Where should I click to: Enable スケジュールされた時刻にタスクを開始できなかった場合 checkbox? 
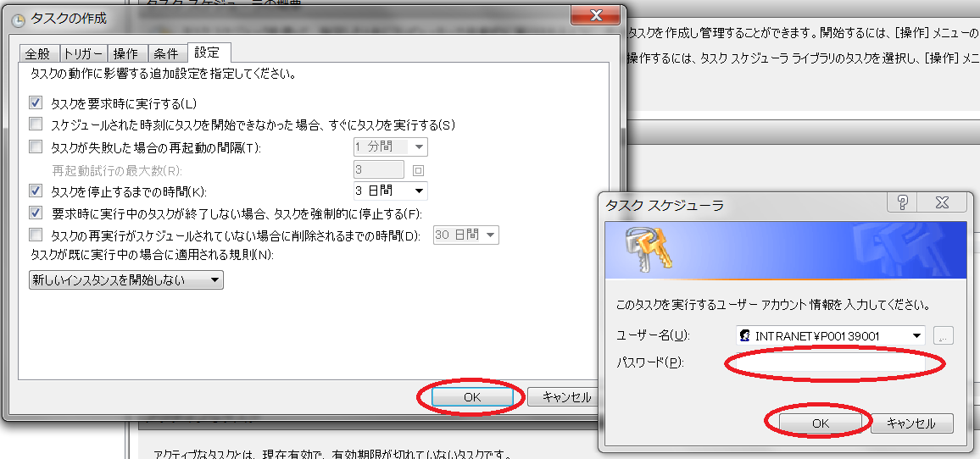tap(36, 124)
